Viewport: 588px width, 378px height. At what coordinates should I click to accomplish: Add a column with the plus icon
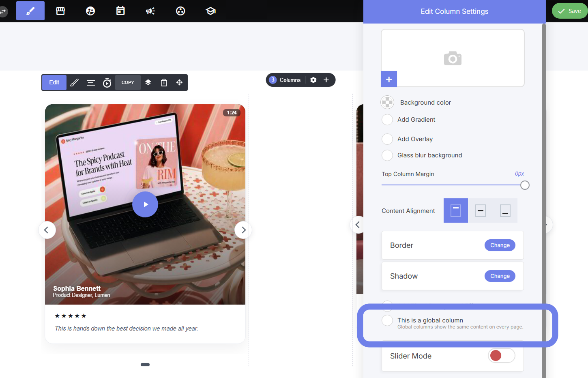[x=326, y=80]
